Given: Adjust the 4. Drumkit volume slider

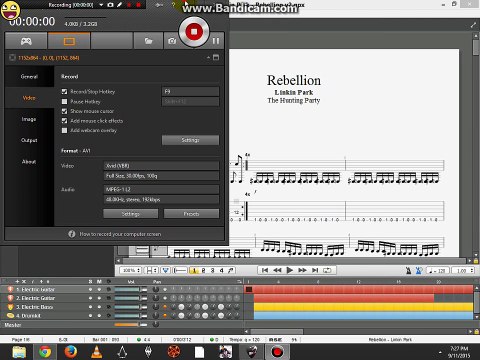Looking at the screenshot, I should pyautogui.click(x=131, y=316).
